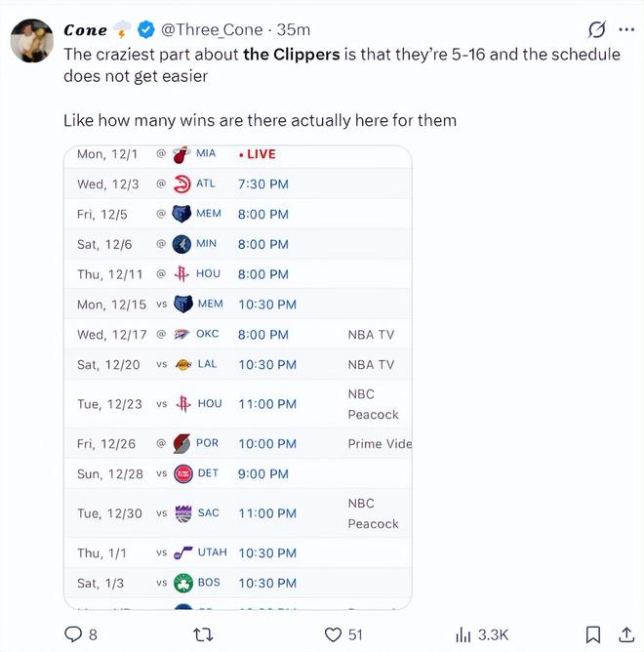This screenshot has width=644, height=652.
Task: Click the 35m post timestamp
Action: click(x=295, y=29)
